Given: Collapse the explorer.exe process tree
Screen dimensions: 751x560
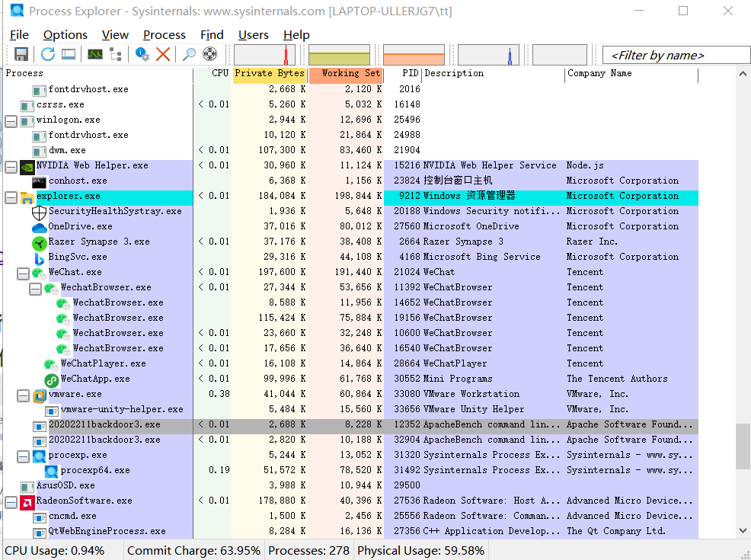Looking at the screenshot, I should point(11,197).
